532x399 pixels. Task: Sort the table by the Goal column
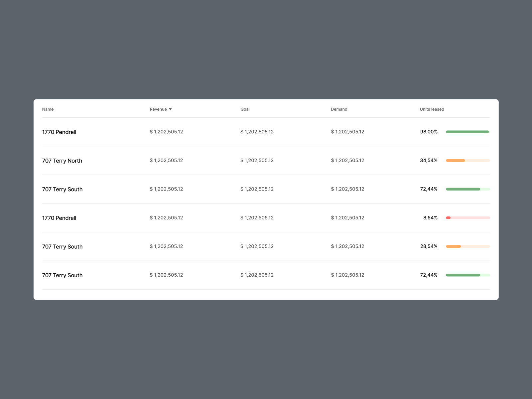(245, 109)
